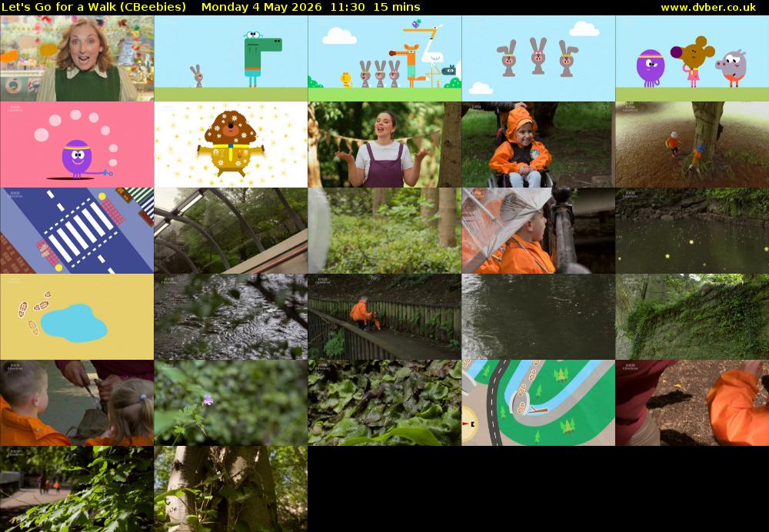Open thumbnail with fox, stork and rabbits

(x=384, y=58)
